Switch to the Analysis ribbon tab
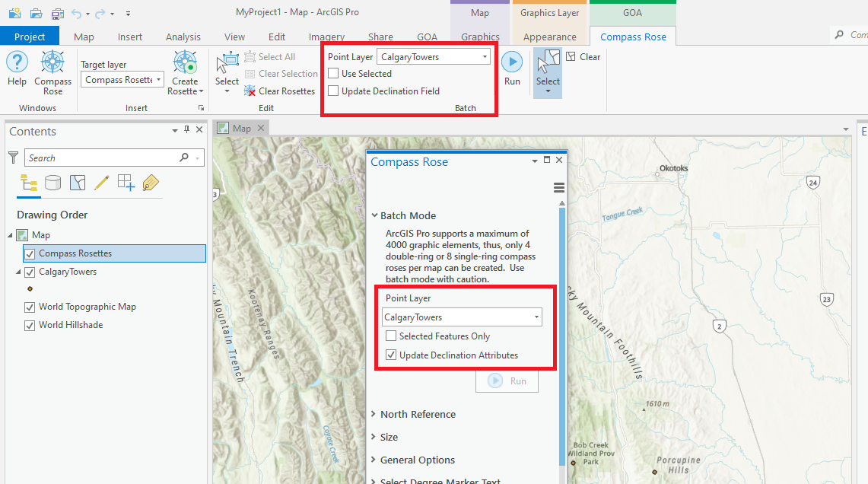The image size is (868, 484). (x=183, y=36)
